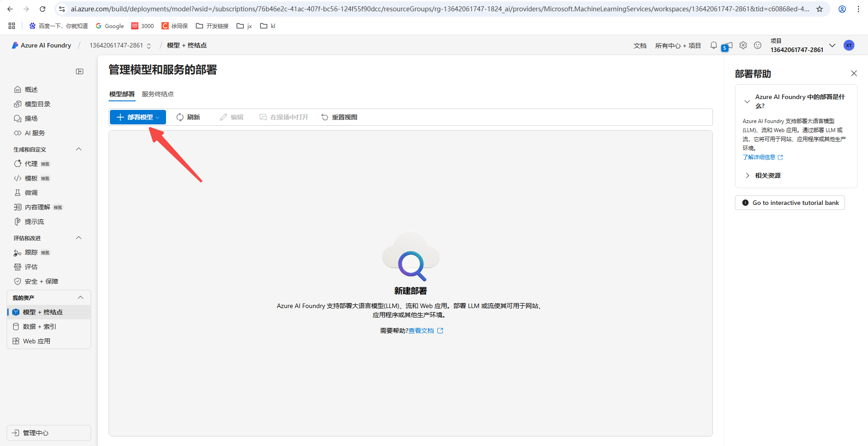
Task: Open the 文档 link in header
Action: click(x=640, y=46)
